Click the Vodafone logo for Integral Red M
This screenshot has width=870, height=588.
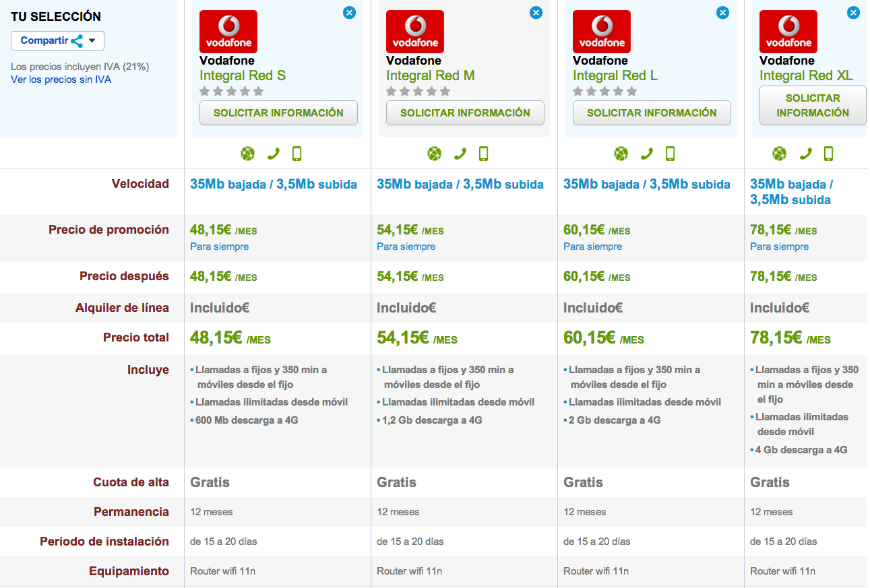coord(415,32)
